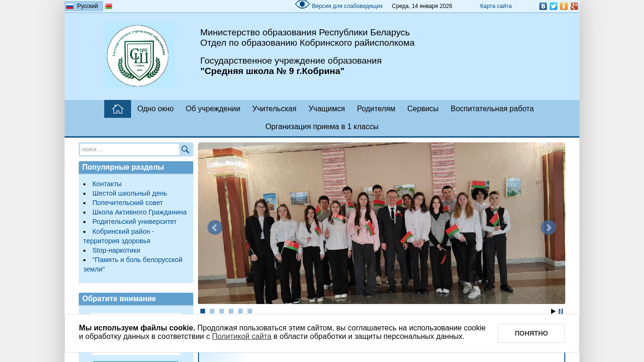Viewport: 644px width, 362px height.
Task: Select the fifth slide indicator dot
Action: tap(240, 311)
